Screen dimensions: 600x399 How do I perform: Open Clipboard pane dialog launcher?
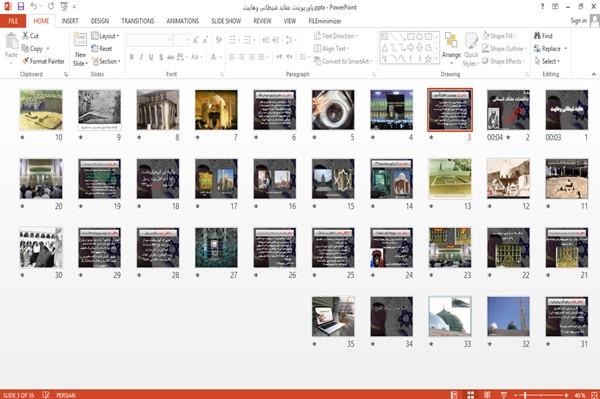pyautogui.click(x=66, y=75)
